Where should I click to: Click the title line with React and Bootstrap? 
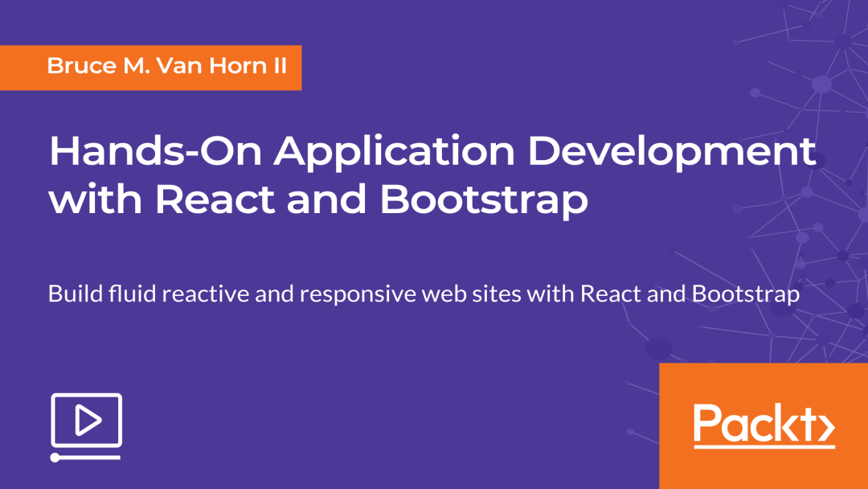pos(318,199)
